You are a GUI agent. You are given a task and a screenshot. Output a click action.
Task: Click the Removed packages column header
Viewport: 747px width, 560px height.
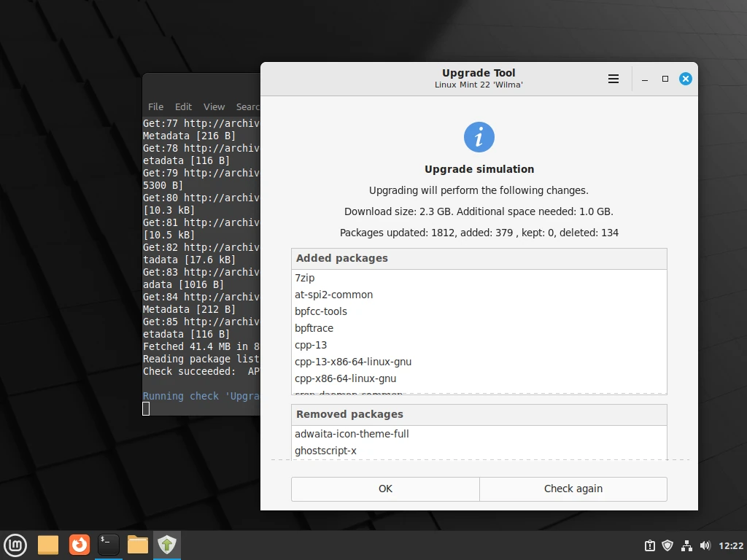(479, 414)
